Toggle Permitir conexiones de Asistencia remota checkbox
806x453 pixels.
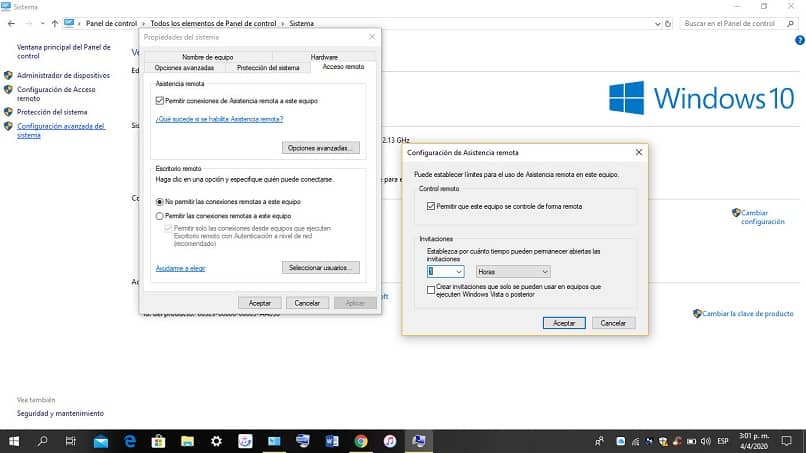click(x=159, y=101)
